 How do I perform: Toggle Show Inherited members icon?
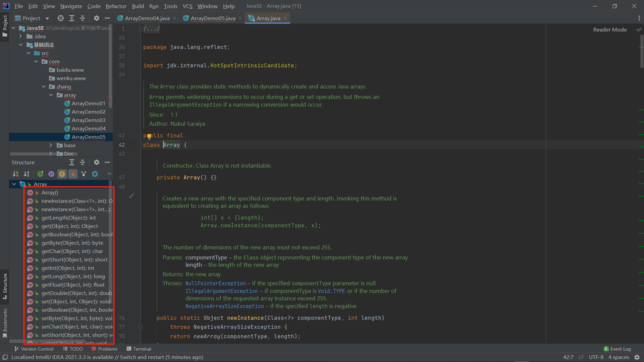pyautogui.click(x=40, y=174)
